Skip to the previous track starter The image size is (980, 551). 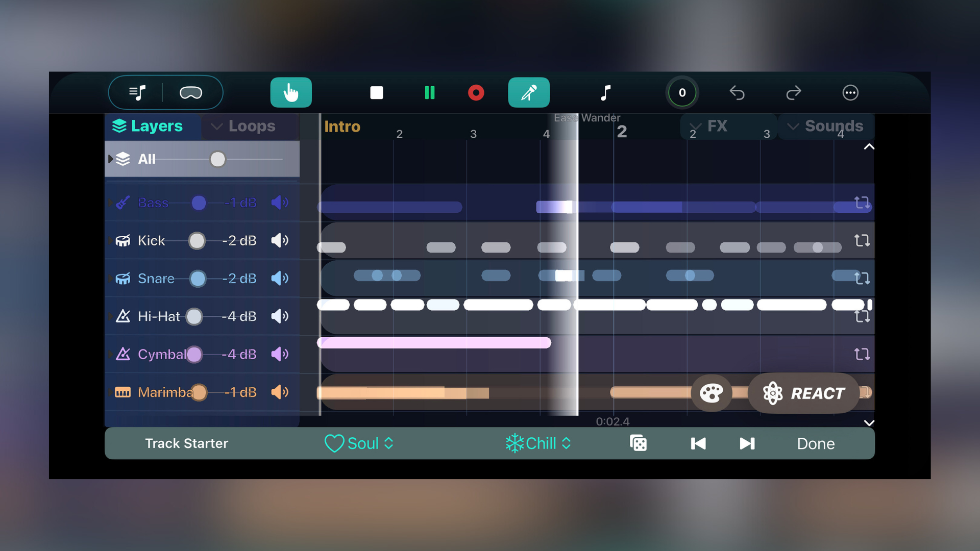pyautogui.click(x=698, y=443)
